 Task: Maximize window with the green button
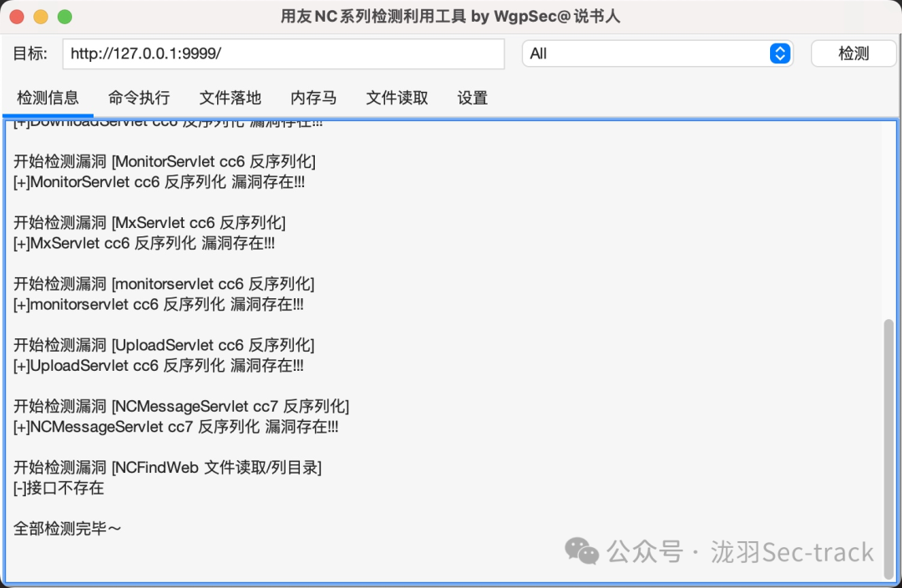65,17
